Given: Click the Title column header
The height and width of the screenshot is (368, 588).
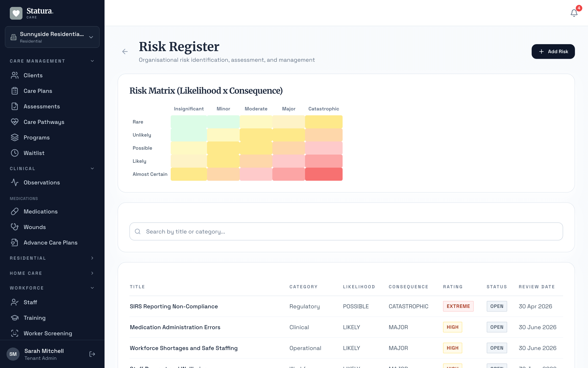Looking at the screenshot, I should [137, 287].
